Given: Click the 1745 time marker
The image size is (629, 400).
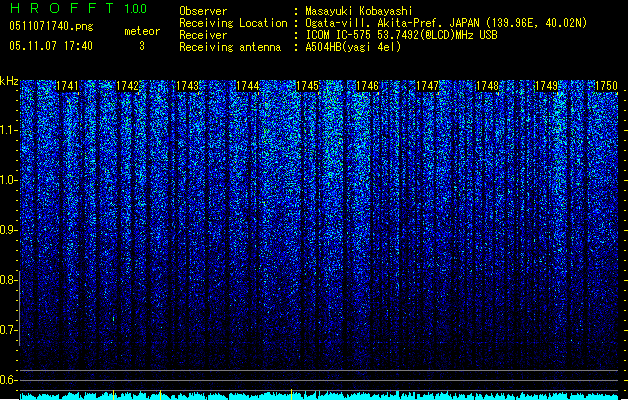Looking at the screenshot, I should coord(307,86).
